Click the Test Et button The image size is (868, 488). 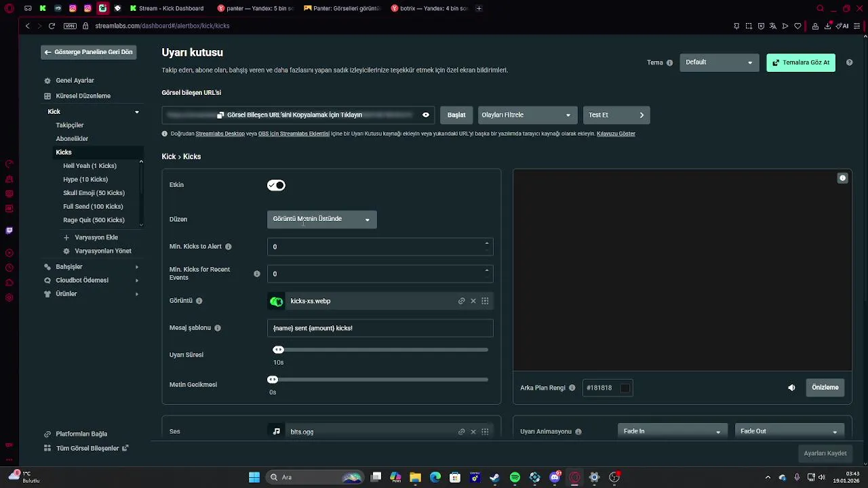[x=616, y=115]
